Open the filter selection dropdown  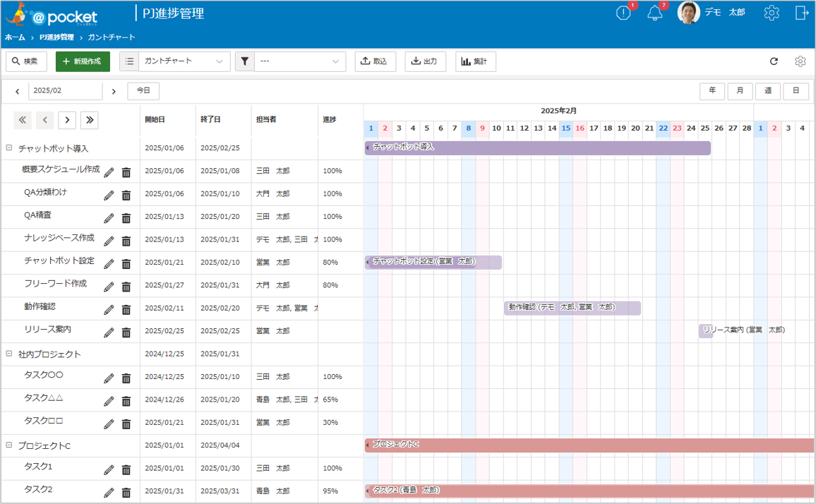pos(300,61)
